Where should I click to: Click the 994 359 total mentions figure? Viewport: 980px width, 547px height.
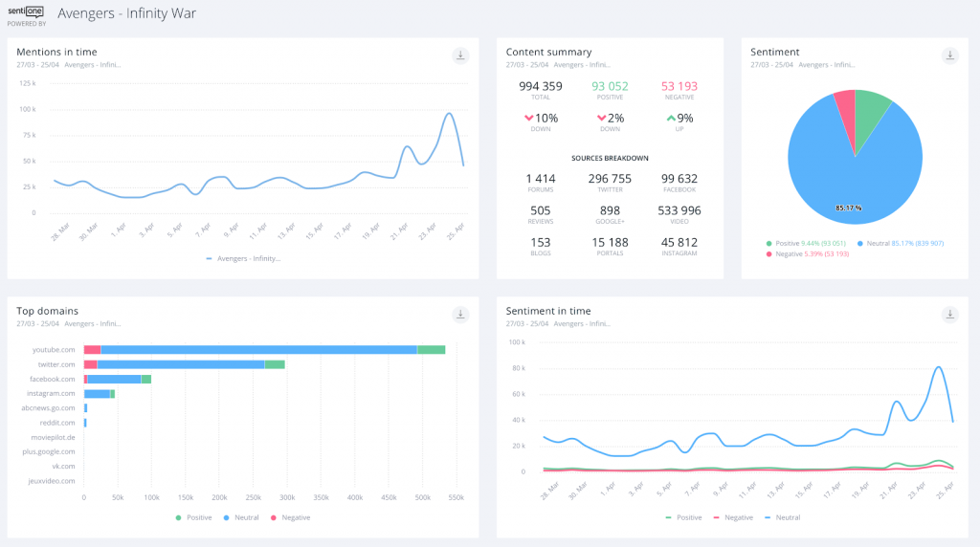[541, 86]
